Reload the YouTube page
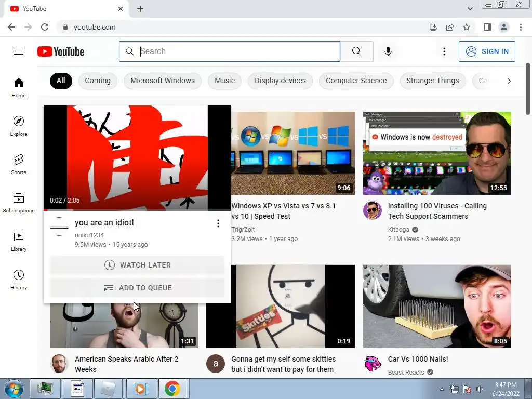532x399 pixels. pos(45,27)
